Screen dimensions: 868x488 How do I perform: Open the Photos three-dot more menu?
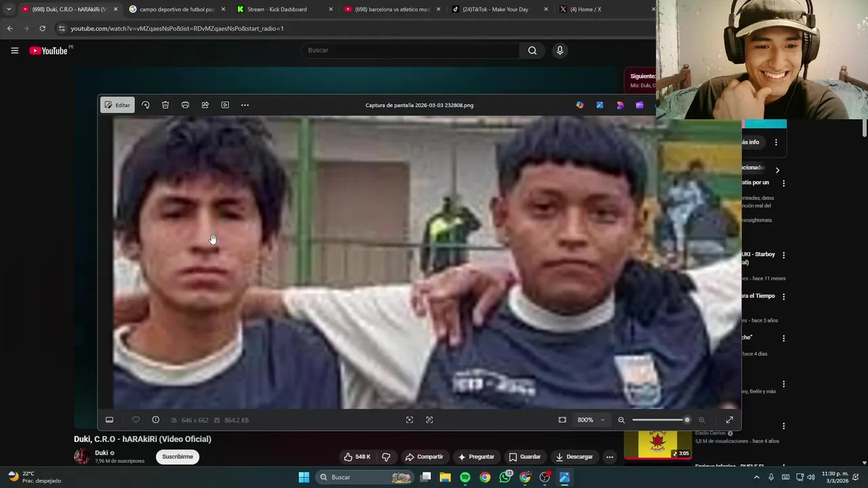coord(245,105)
